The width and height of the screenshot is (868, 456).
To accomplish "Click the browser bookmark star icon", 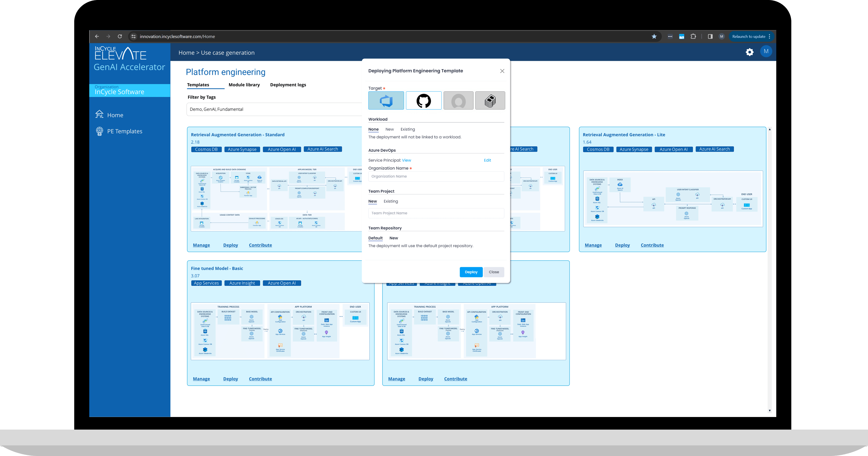I will [654, 37].
